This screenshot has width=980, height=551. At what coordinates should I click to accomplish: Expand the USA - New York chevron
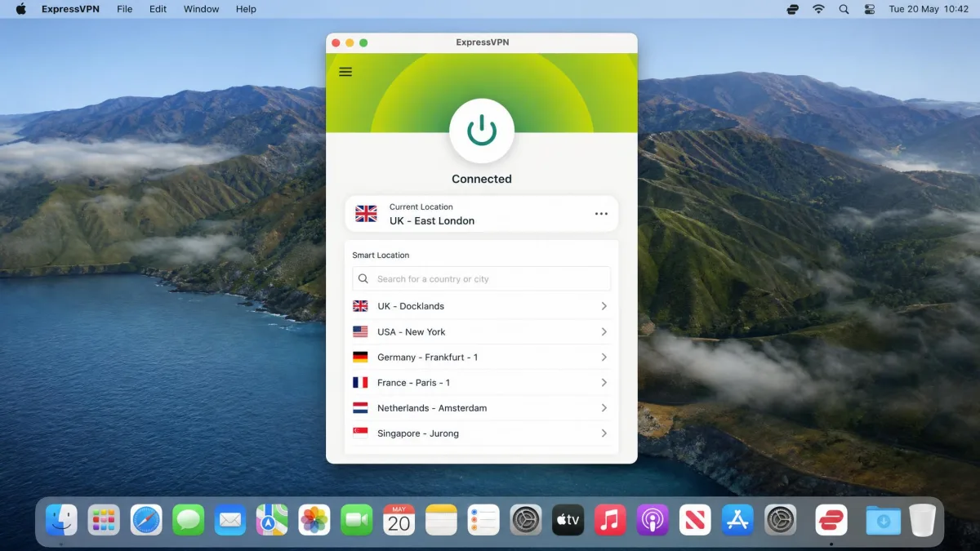pos(604,331)
